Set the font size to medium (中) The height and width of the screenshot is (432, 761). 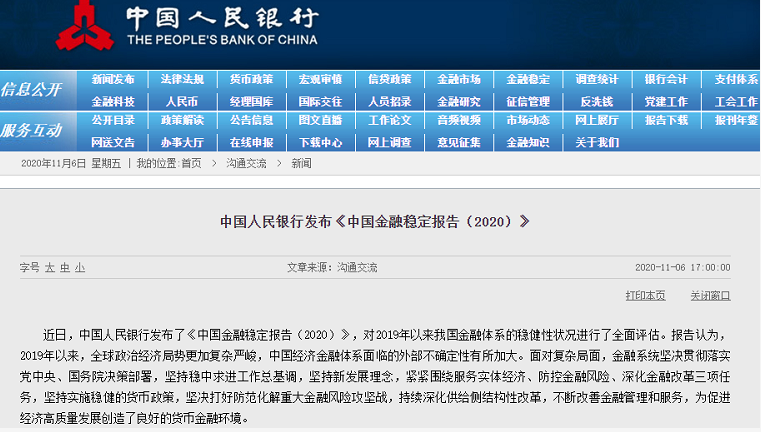pos(65,268)
